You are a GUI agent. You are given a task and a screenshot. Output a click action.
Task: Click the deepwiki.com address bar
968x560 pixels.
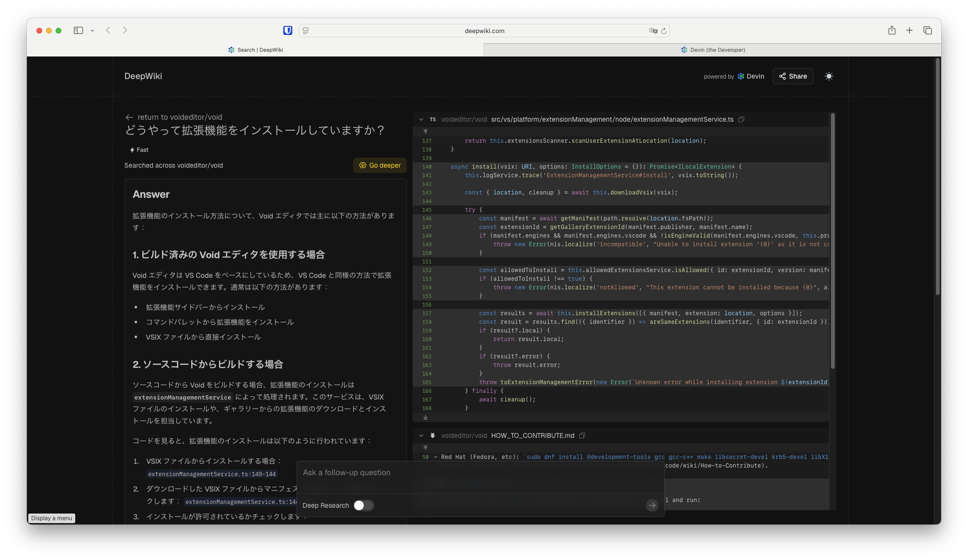[x=484, y=31]
